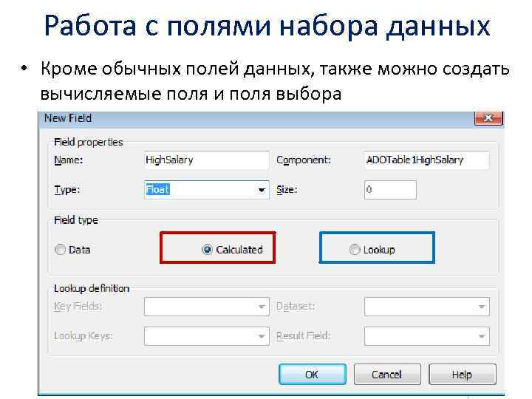Click the New Field title text
Image resolution: width=532 pixels, height=399 pixels.
click(68, 118)
